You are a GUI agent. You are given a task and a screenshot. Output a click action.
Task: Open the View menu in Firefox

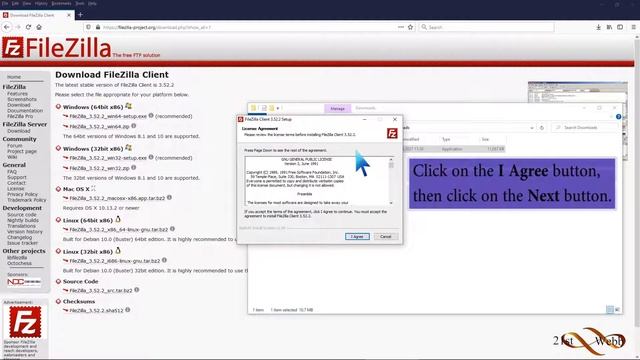27,3
